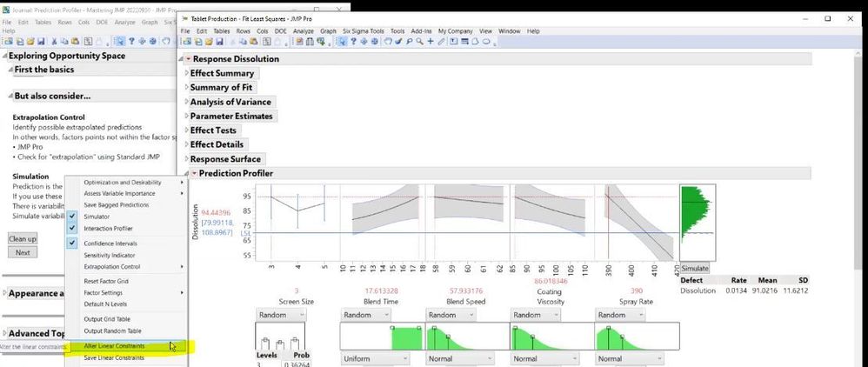Expand the Summary of Fit section

coord(186,88)
